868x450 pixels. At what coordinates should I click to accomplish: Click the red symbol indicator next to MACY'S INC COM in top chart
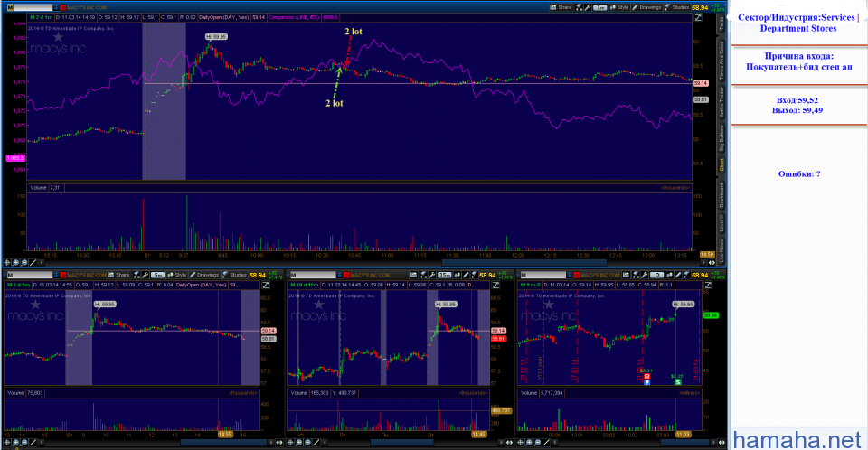click(63, 8)
